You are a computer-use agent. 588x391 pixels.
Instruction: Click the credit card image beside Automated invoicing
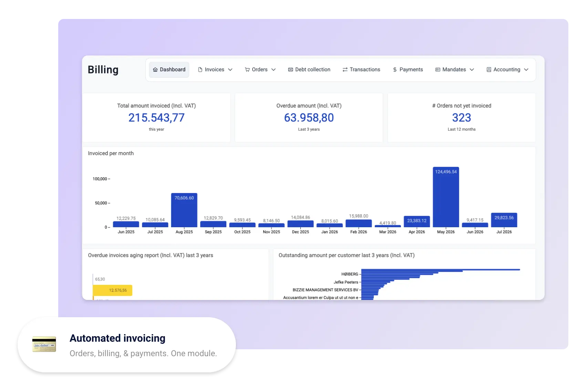(x=44, y=344)
